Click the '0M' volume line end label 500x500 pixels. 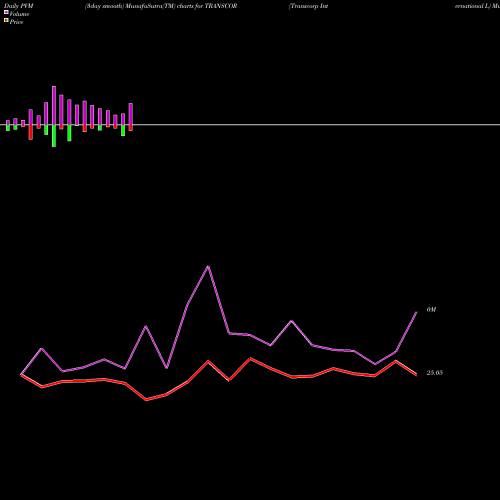tap(431, 310)
